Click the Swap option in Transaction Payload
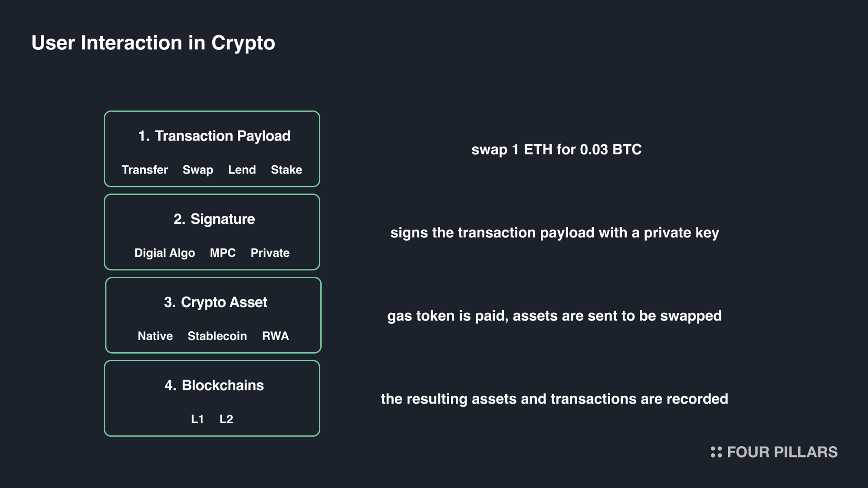The image size is (868, 488). (198, 170)
